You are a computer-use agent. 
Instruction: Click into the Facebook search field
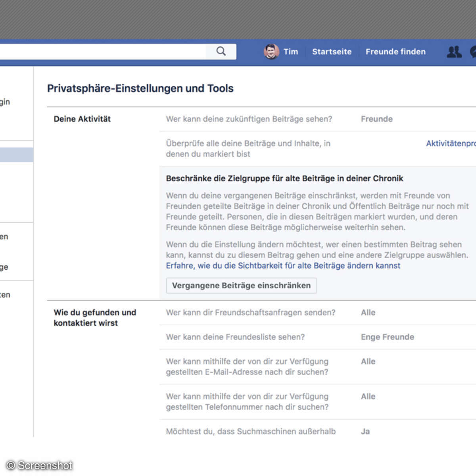[x=103, y=52]
